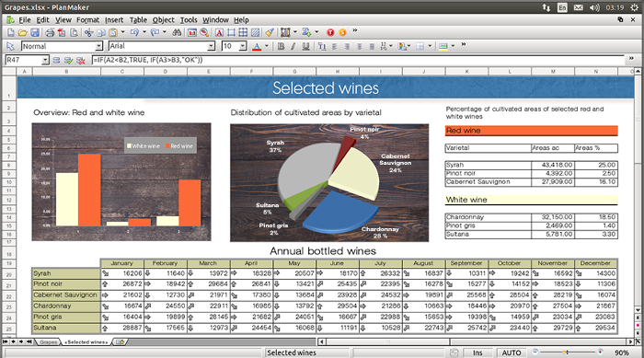
Task: Switch to the Grapes worksheet tab
Action: pyautogui.click(x=48, y=342)
